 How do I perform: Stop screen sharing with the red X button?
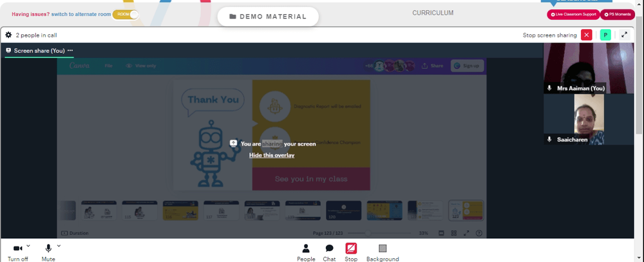tap(587, 35)
